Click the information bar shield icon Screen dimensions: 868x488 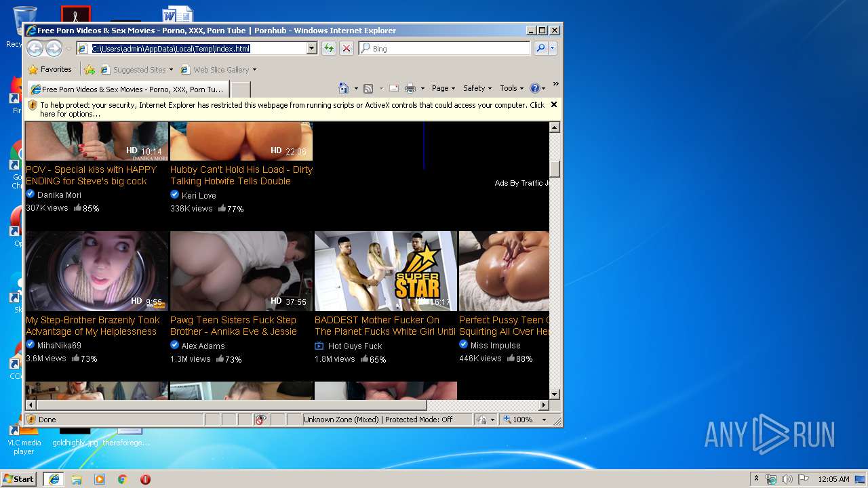(33, 105)
